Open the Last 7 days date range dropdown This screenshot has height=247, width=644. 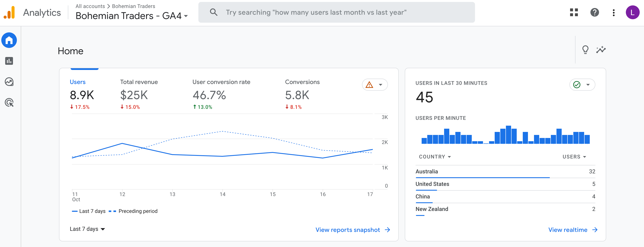pos(87,229)
